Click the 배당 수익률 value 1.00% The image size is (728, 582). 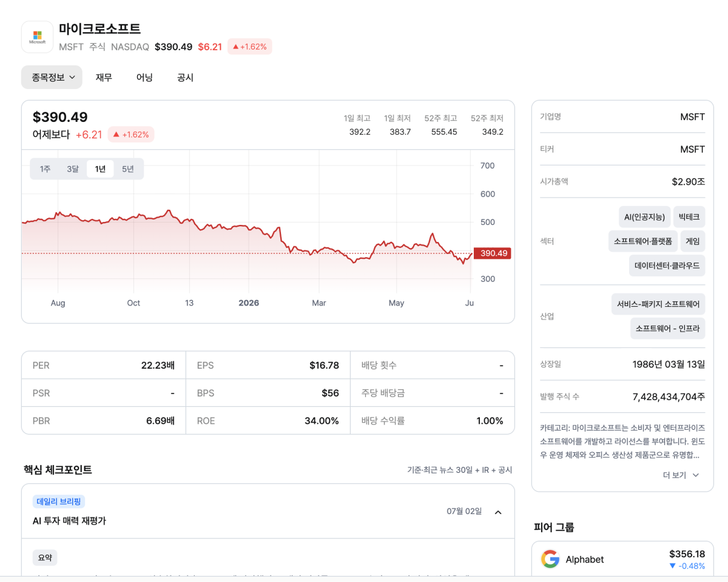(490, 421)
